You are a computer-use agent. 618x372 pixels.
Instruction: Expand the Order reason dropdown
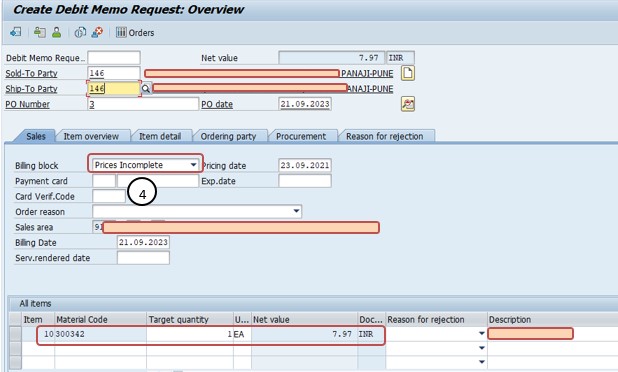(x=296, y=211)
